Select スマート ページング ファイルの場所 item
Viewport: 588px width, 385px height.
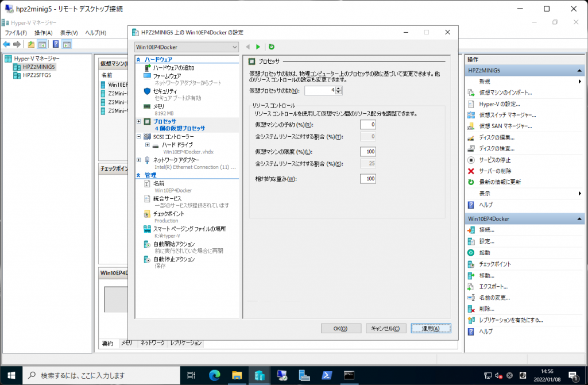click(189, 229)
